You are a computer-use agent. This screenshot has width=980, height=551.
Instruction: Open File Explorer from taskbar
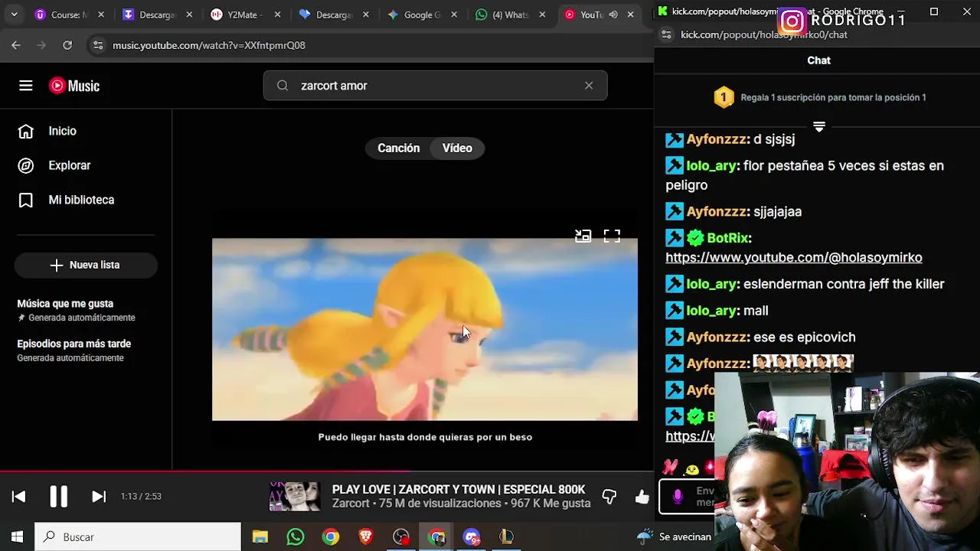click(x=260, y=537)
